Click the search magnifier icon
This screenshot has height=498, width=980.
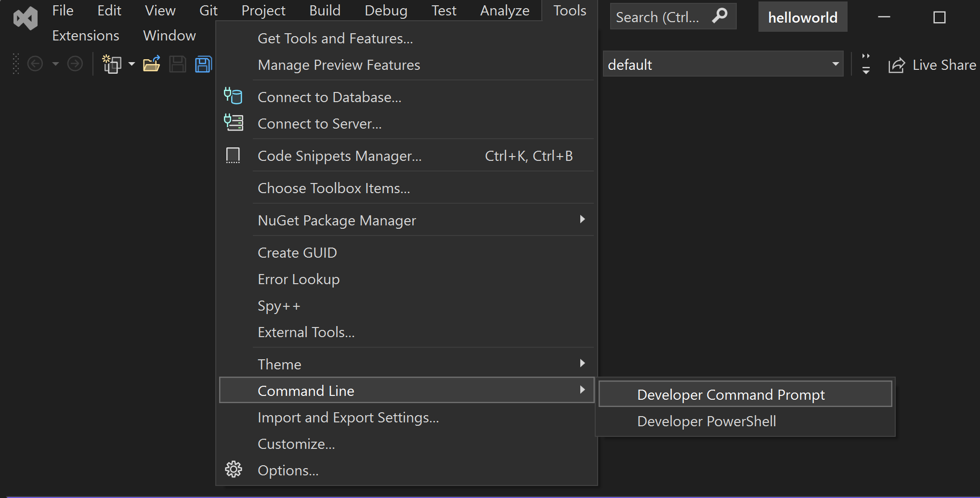[719, 15]
